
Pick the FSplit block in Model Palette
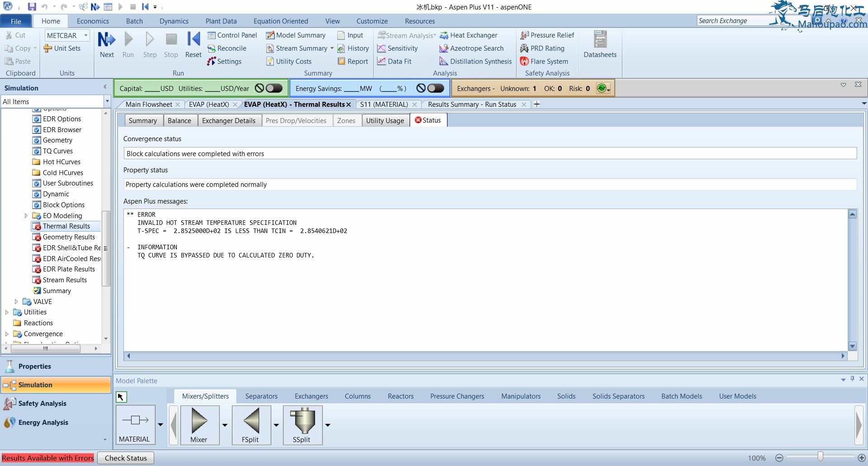pyautogui.click(x=251, y=425)
